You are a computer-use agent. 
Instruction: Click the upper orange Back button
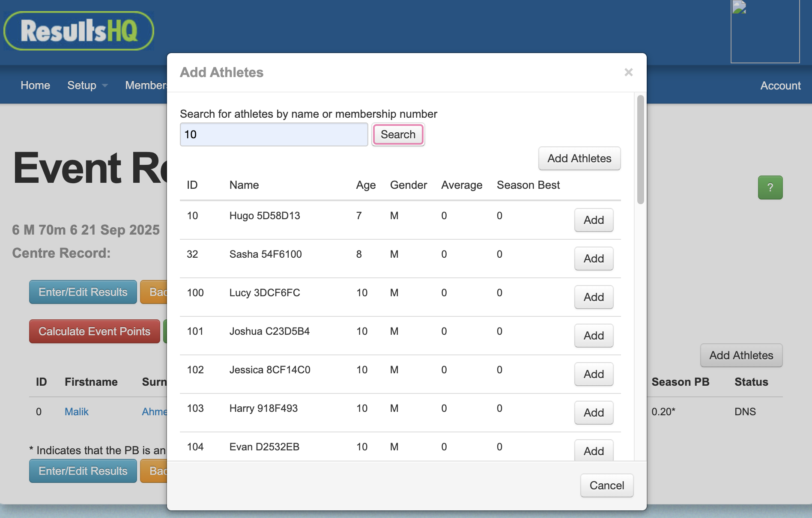click(x=154, y=292)
